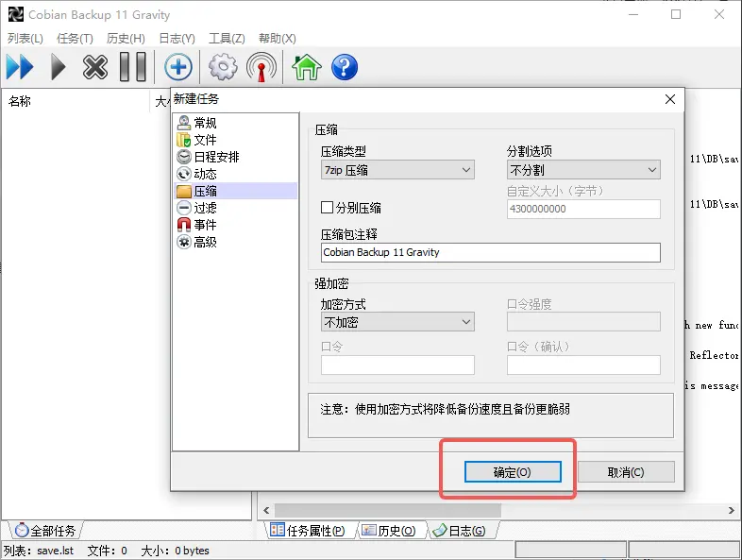Click the status bar text 文件: 0
The width and height of the screenshot is (742, 560).
pyautogui.click(x=107, y=551)
